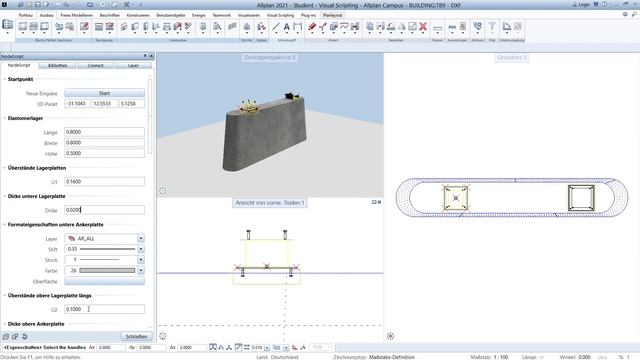Screen dimensions: 640x360
Task: Select the Line drawing tool
Action: pos(276,27)
